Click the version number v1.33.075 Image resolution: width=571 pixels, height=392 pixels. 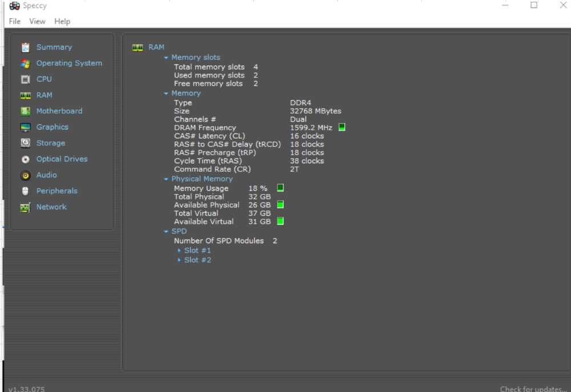point(27,389)
